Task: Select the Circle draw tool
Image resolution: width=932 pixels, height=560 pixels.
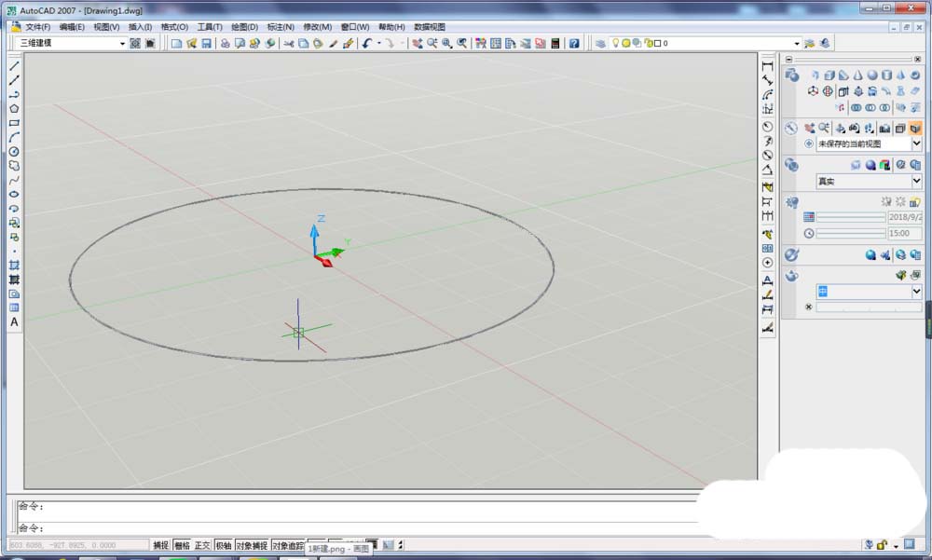Action: coord(14,151)
